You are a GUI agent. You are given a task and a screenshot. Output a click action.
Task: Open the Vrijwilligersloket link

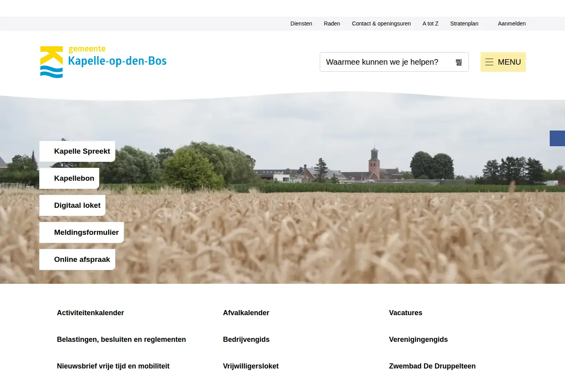[251, 366]
